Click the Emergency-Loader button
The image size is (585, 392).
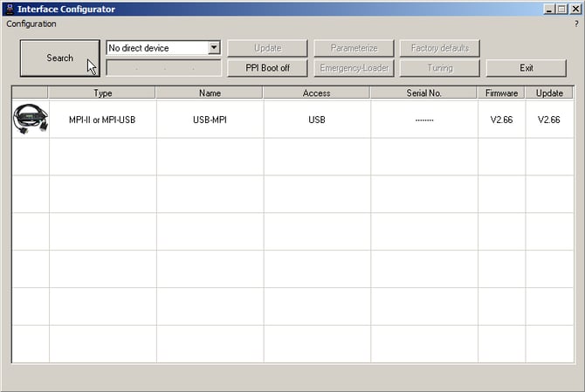tap(354, 68)
